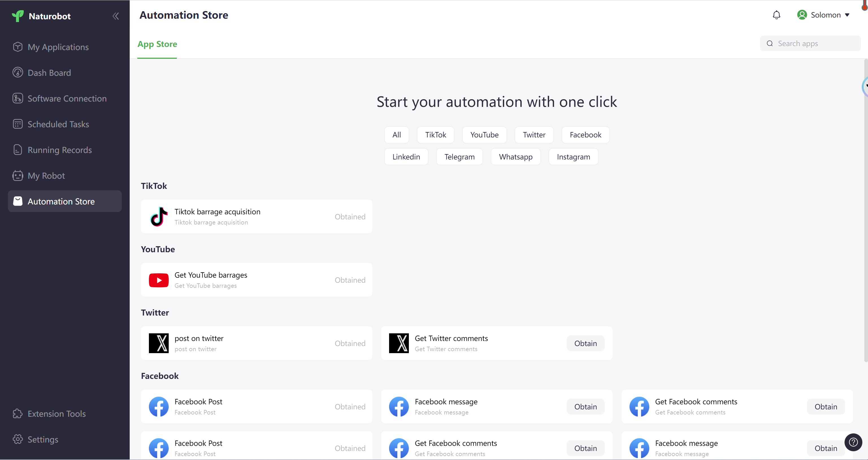Screen dimensions: 868x460
Task: Click the YouTube filter category button
Action: pos(484,134)
